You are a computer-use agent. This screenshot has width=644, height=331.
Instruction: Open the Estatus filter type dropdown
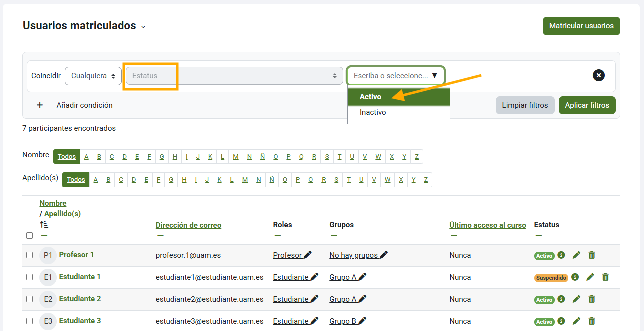click(233, 76)
